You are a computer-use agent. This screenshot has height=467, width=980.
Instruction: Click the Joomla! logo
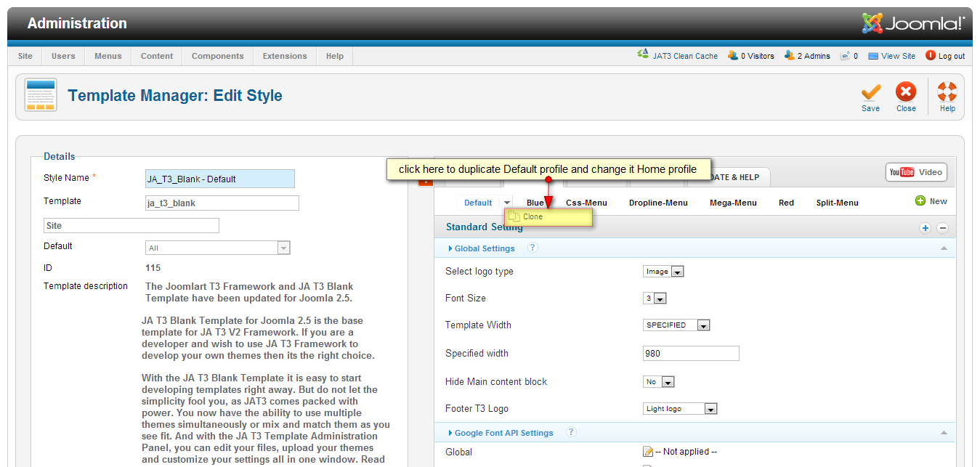click(x=913, y=23)
